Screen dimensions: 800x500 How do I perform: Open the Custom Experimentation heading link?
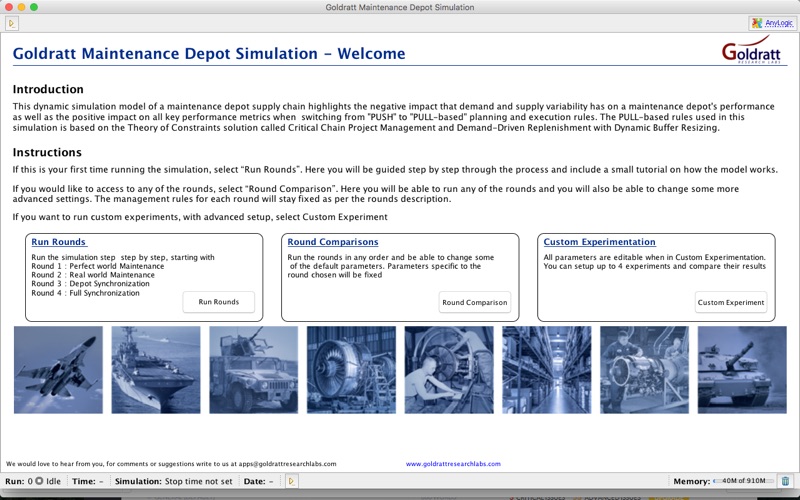coord(599,242)
